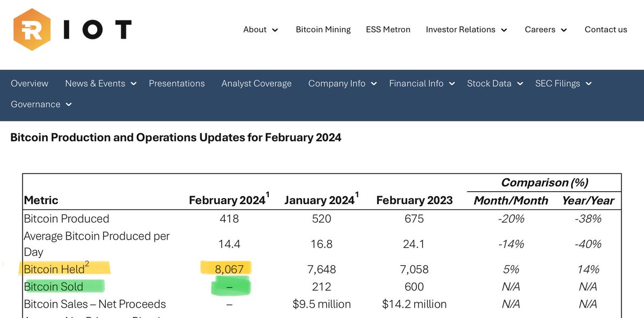Click the Financial Info label

click(x=416, y=83)
